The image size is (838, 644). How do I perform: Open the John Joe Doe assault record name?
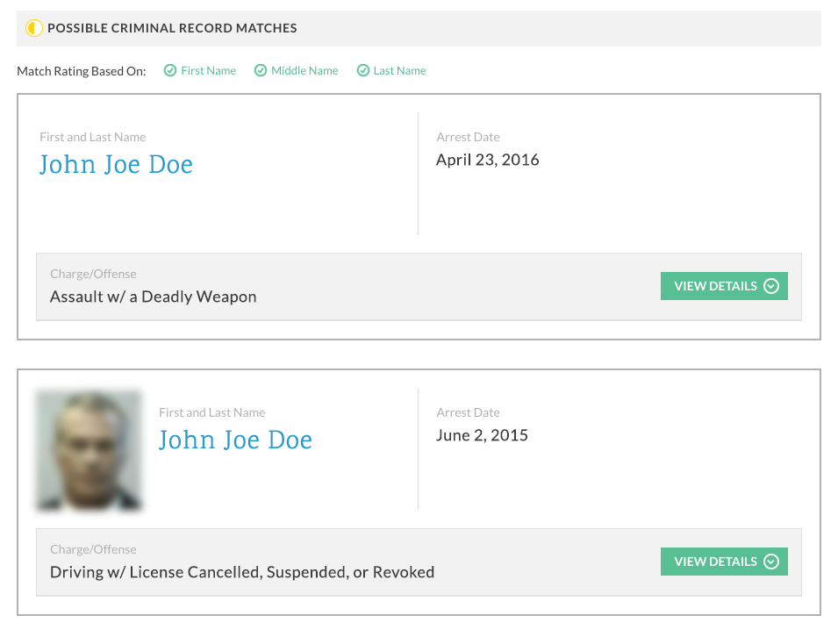point(116,164)
